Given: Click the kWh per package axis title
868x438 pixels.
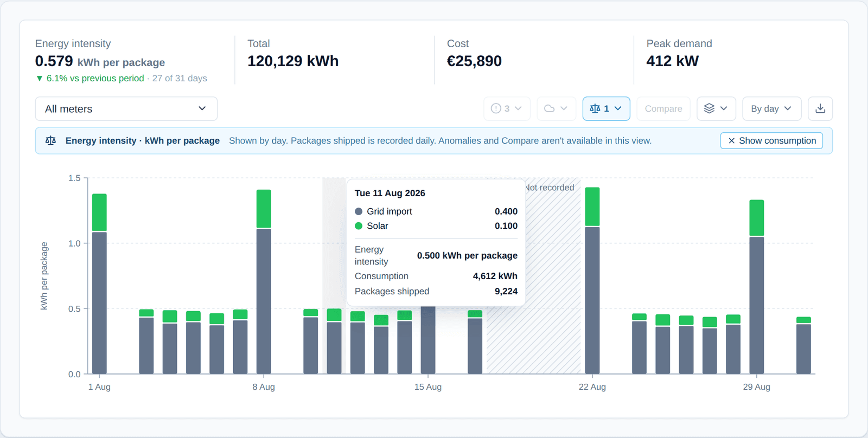Looking at the screenshot, I should (x=44, y=276).
